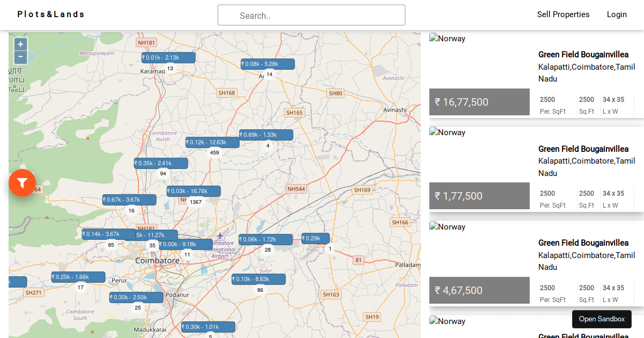Click the cluster marker numbered 11

(187, 255)
